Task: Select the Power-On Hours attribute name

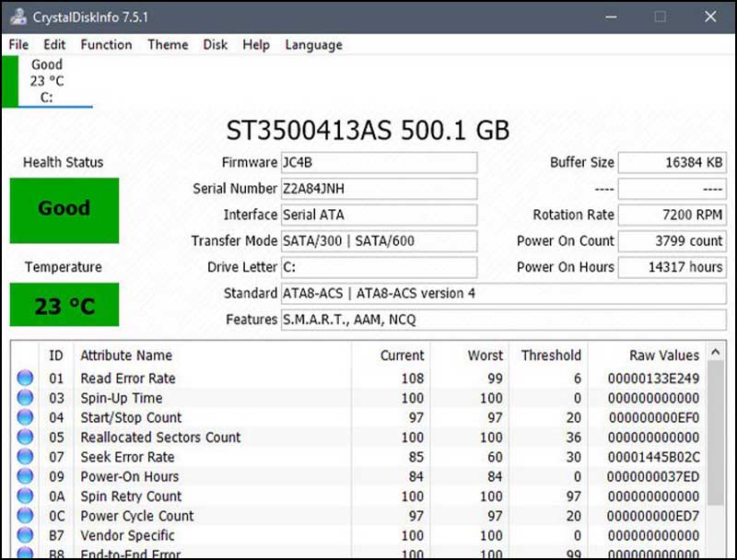Action: coord(129,477)
